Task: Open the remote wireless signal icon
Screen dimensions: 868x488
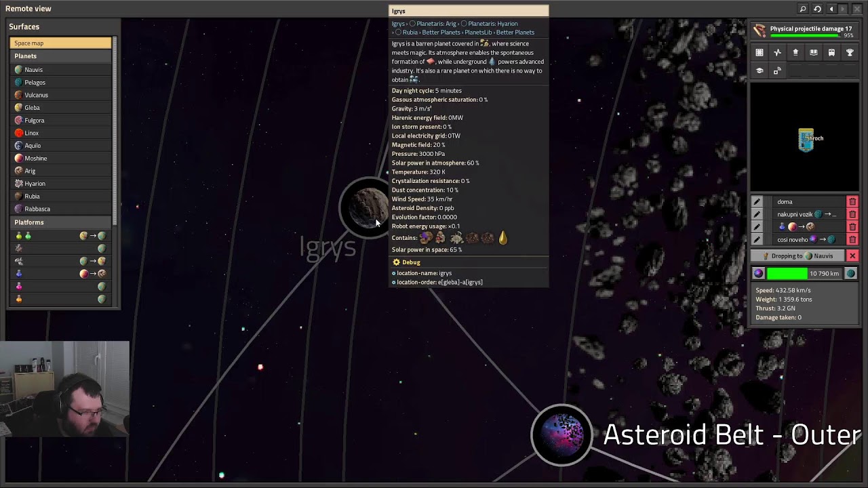Action: coord(778,70)
